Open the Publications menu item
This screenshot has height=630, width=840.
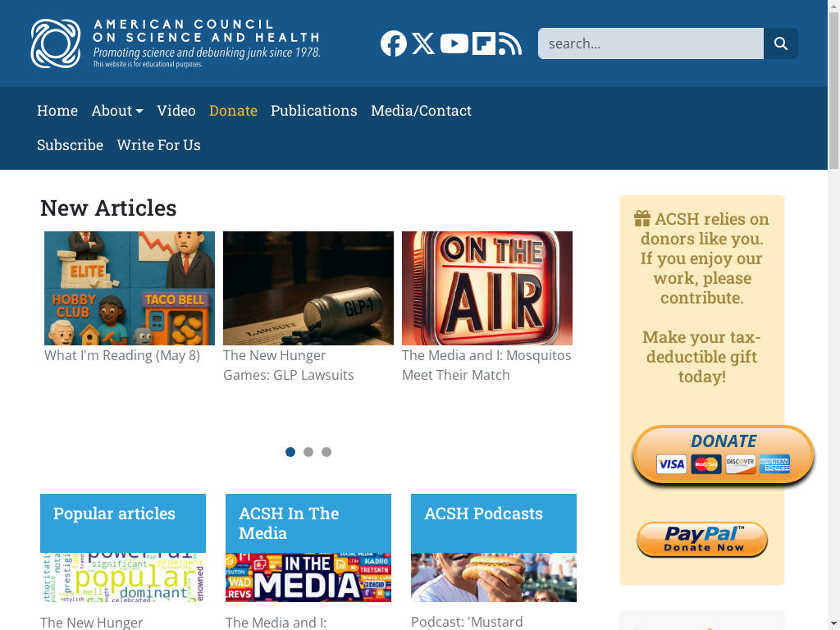click(314, 111)
